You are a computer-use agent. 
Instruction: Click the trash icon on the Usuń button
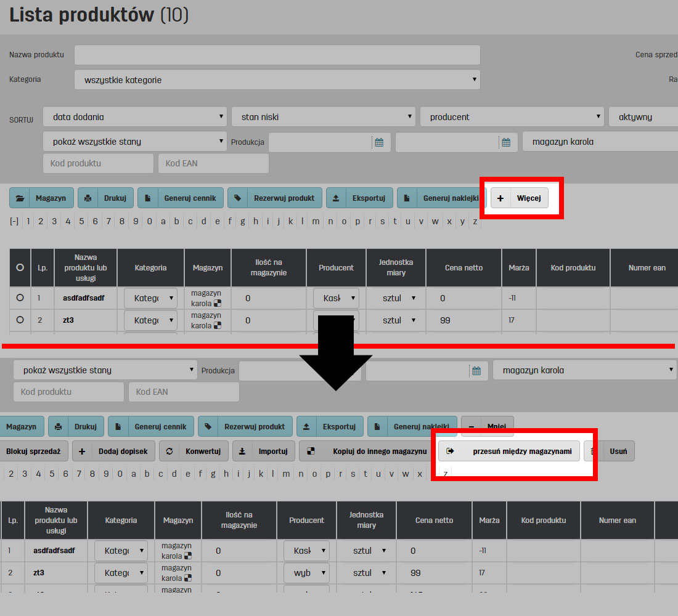point(593,451)
